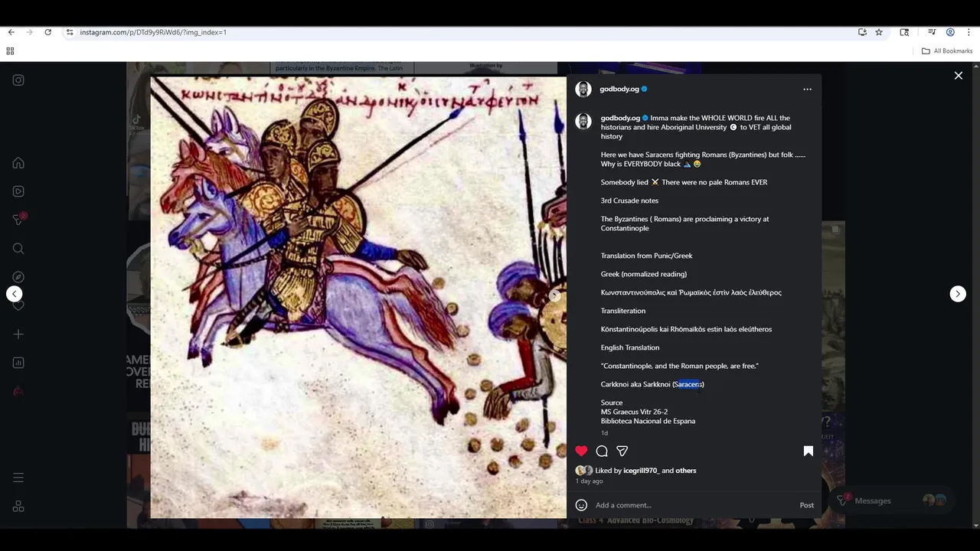Open the profile avatar in the sidebar
Screen dimensions: 980x551
pyautogui.click(x=18, y=391)
